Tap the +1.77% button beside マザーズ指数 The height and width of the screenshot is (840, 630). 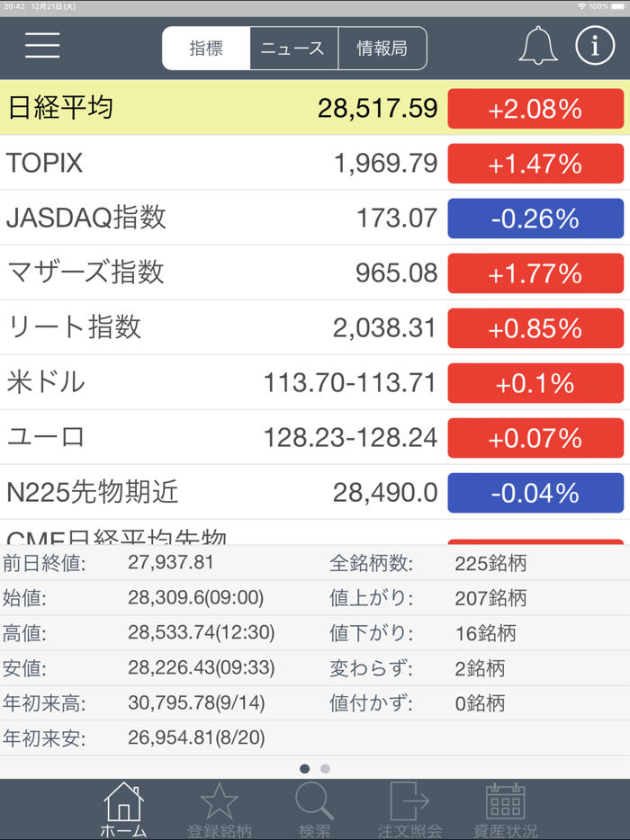tap(535, 273)
